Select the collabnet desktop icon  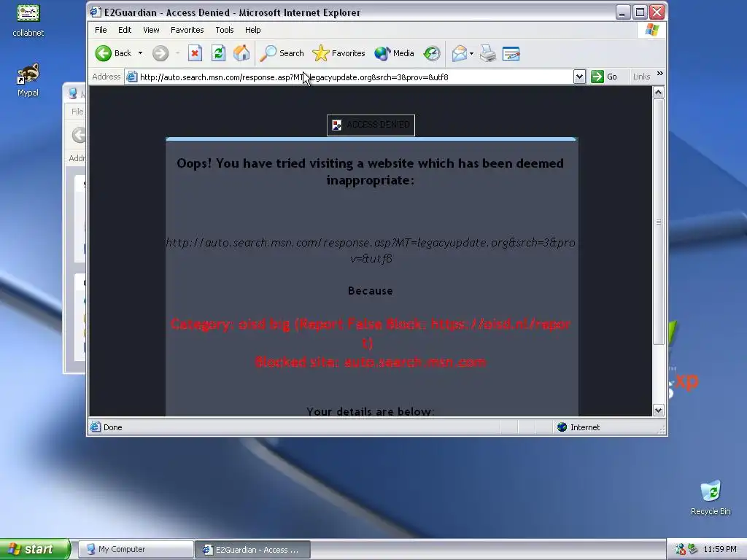28,20
